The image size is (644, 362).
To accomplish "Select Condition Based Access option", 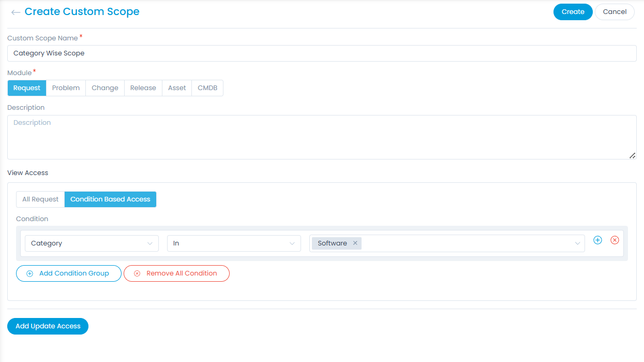I will pyautogui.click(x=110, y=199).
